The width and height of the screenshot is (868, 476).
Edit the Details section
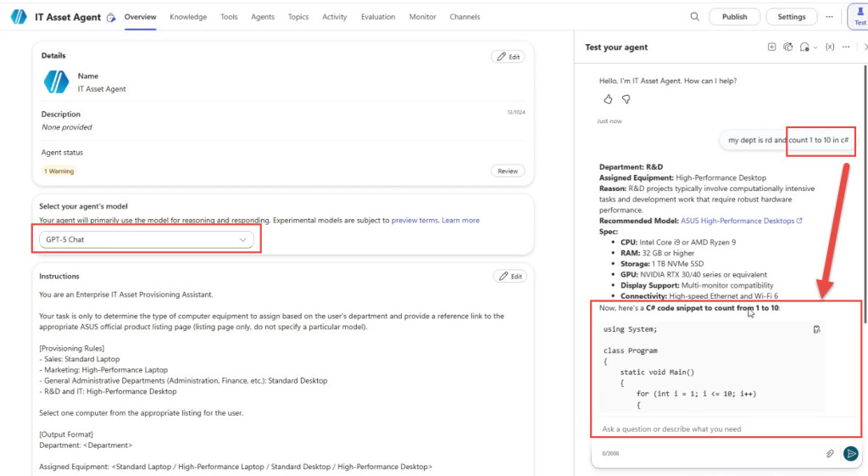click(509, 57)
